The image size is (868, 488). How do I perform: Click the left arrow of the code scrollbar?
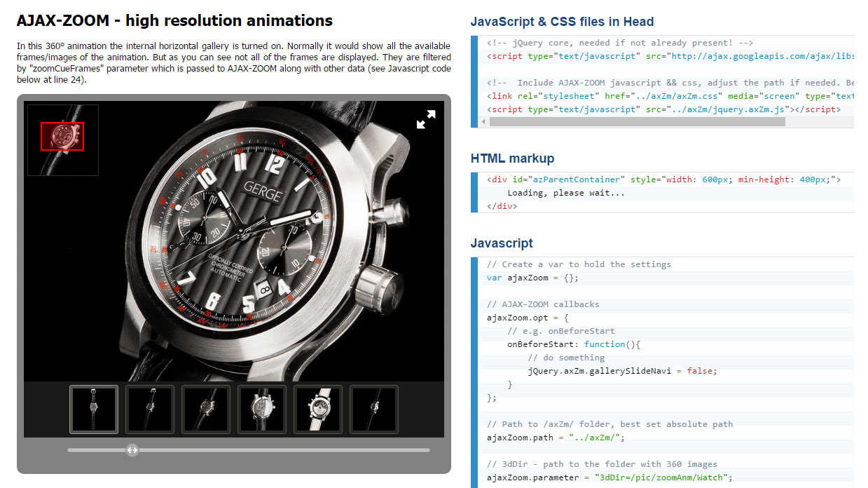tap(483, 122)
